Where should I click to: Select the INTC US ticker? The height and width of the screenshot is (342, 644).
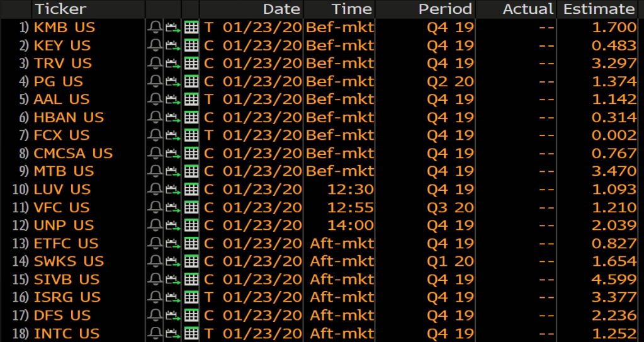[x=67, y=333]
